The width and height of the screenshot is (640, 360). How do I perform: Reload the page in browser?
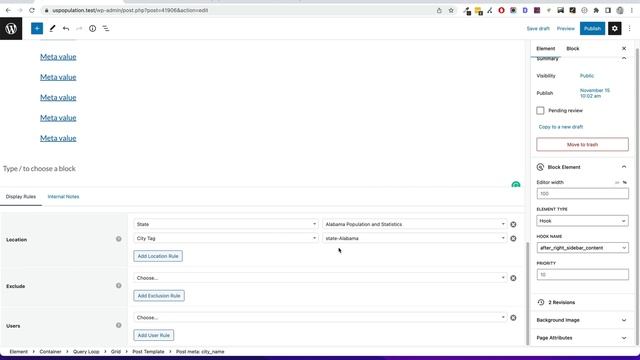coord(32,10)
